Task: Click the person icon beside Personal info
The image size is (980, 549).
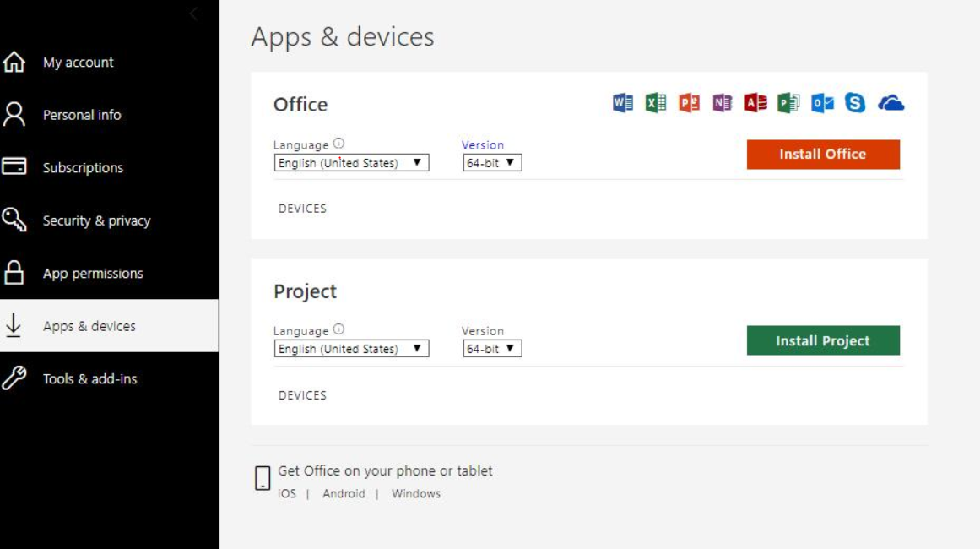Action: coord(14,114)
